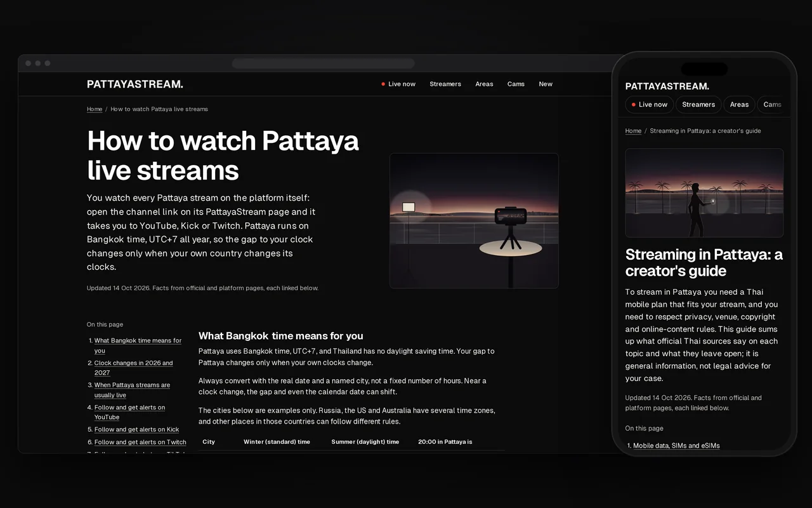Click the first window control dot in browser
The height and width of the screenshot is (508, 812).
tap(28, 63)
